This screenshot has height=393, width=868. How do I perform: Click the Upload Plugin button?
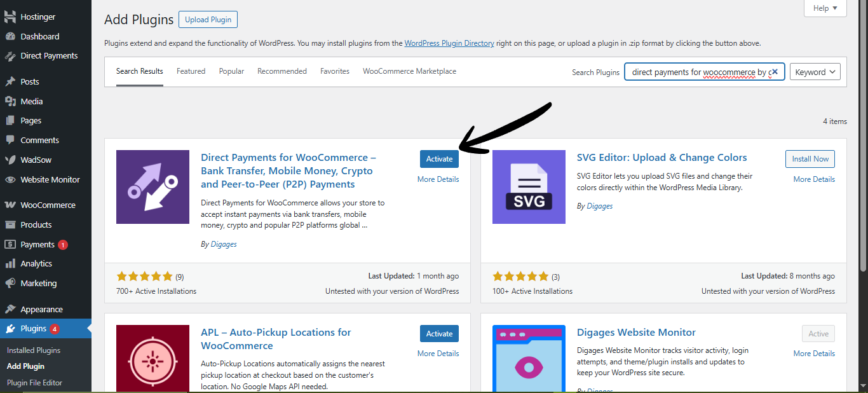point(208,20)
